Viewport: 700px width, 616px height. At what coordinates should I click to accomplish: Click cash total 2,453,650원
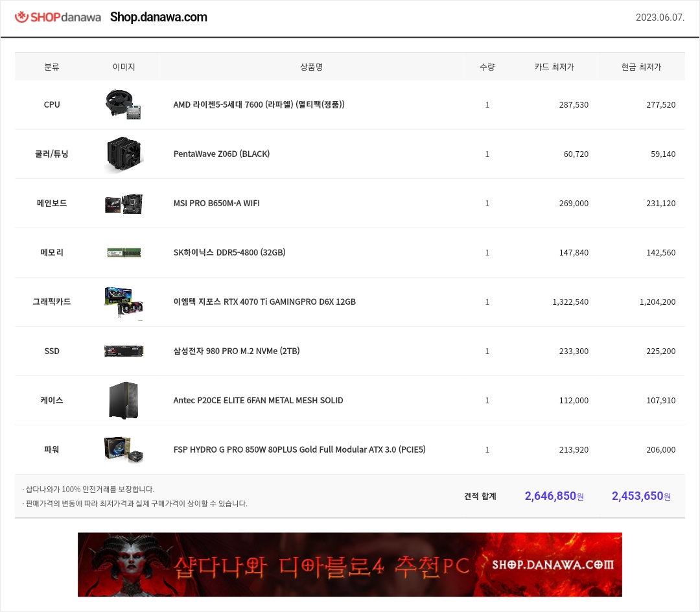coord(641,496)
